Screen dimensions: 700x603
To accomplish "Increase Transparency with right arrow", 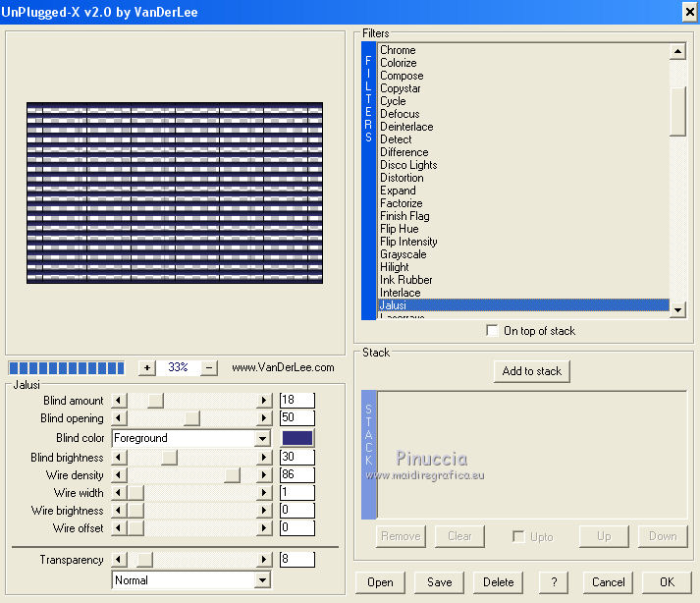I will point(264,559).
